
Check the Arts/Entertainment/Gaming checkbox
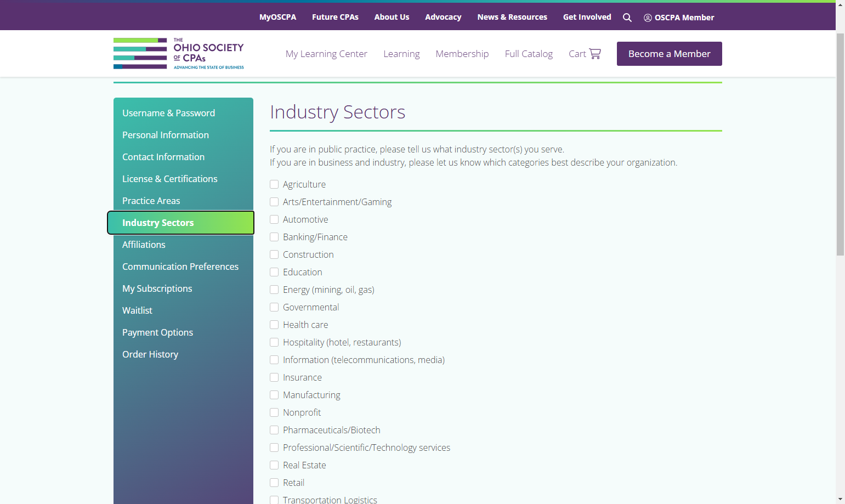[x=274, y=202]
